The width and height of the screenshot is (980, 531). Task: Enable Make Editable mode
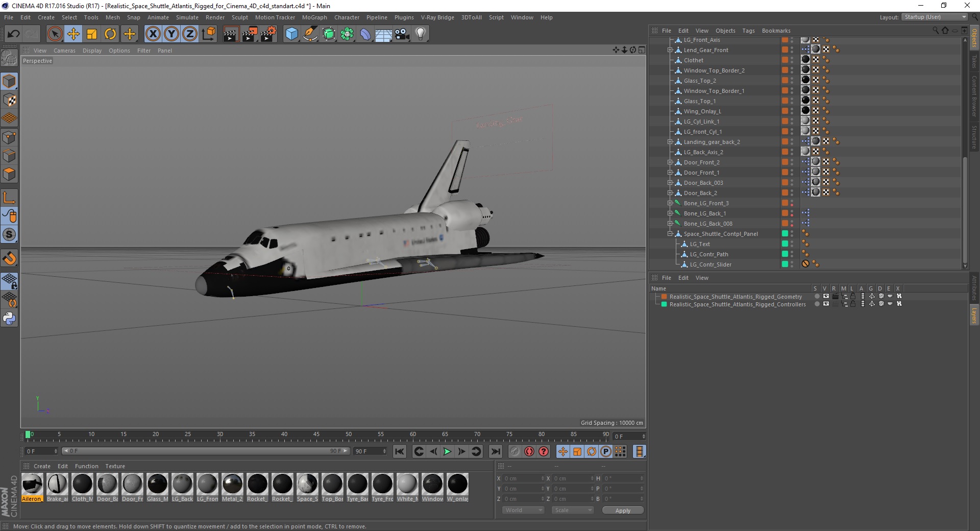pos(9,58)
